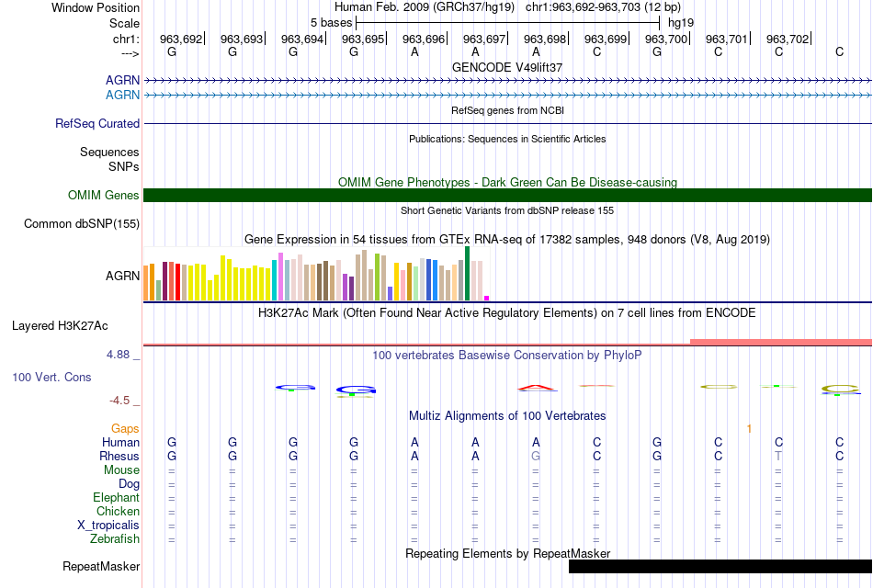Click the dark green OMIM Genes bar
Image resolution: width=873 pixels, height=588 pixels.
click(507, 195)
